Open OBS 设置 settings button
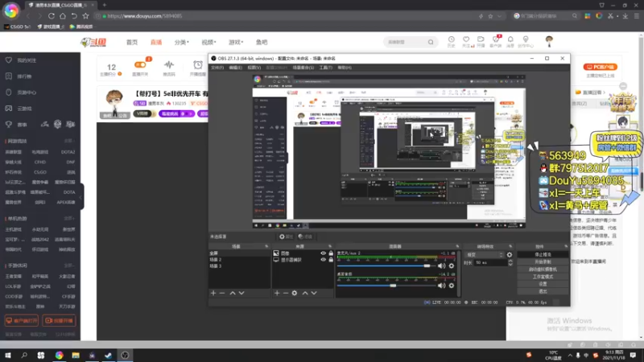This screenshot has width=644, height=362. pos(543,284)
